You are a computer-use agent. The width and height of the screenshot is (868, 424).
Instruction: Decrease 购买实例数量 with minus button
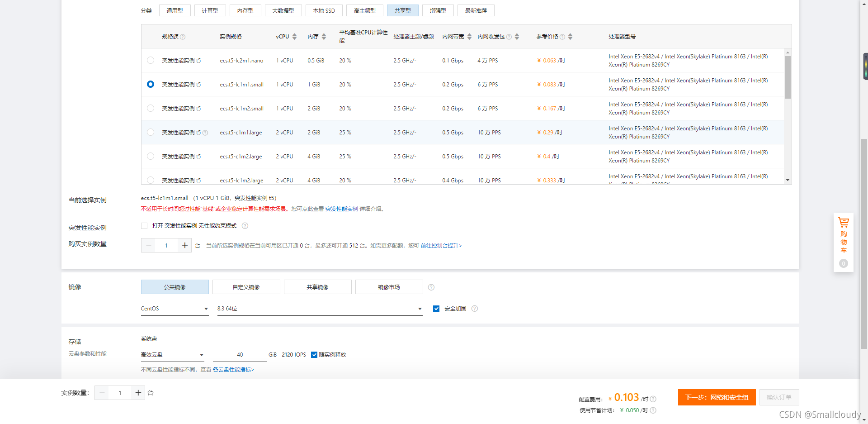(x=148, y=245)
